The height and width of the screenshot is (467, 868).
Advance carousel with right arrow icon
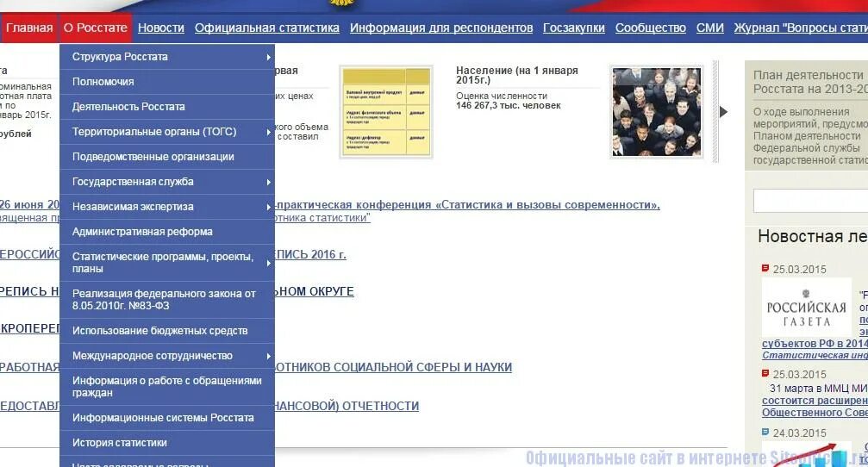point(723,112)
